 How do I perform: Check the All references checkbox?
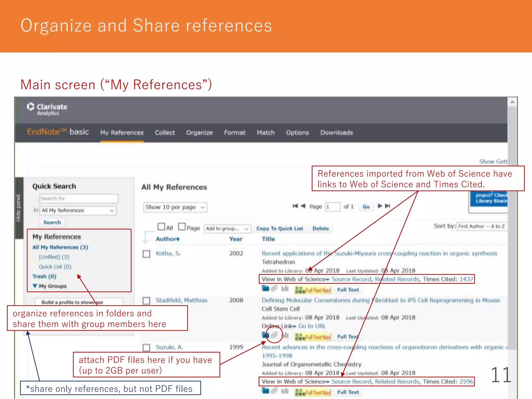coord(161,227)
